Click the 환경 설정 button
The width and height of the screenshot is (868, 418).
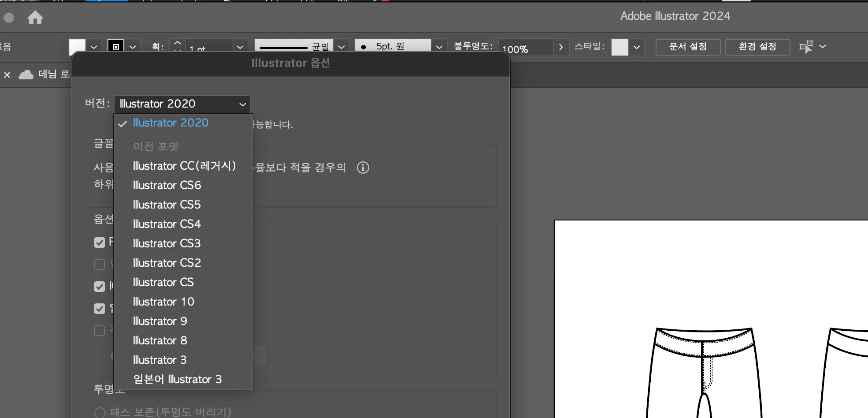click(x=757, y=47)
